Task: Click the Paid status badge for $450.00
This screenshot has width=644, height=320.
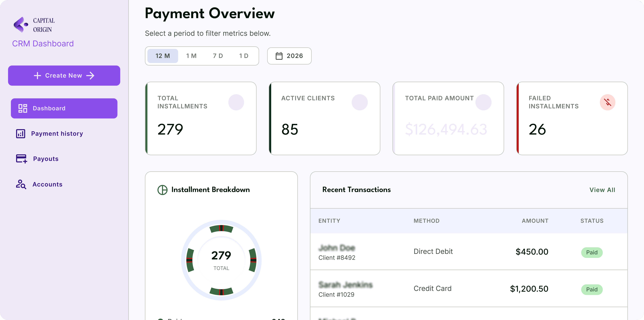Action: (x=592, y=252)
